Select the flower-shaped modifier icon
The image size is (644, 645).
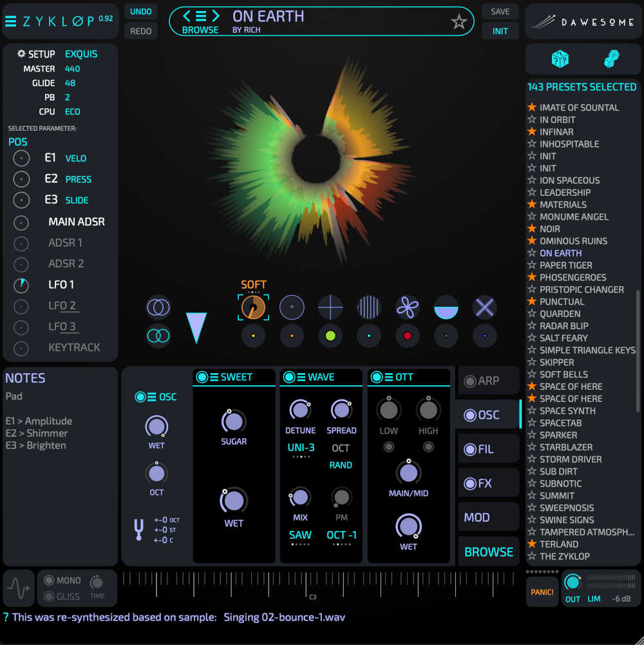(x=407, y=308)
